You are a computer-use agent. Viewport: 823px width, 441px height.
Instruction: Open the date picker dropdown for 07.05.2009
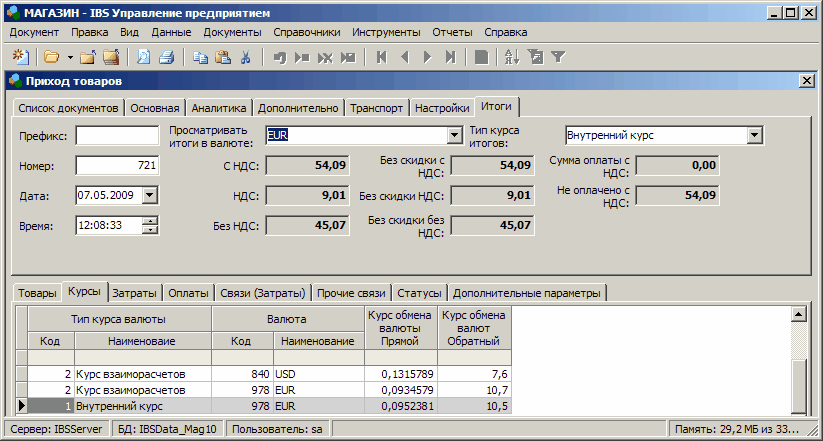click(150, 195)
